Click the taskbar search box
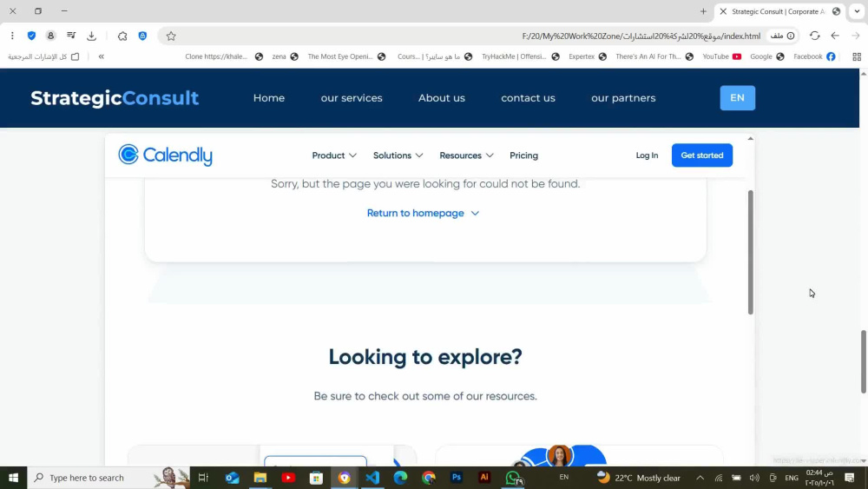868x489 pixels. point(108,478)
